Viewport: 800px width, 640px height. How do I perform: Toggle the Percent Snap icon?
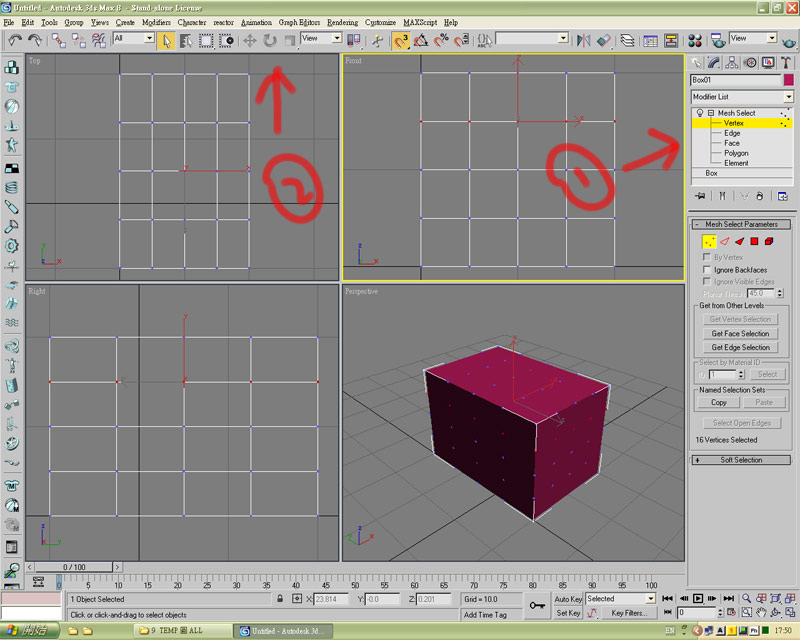[x=441, y=41]
